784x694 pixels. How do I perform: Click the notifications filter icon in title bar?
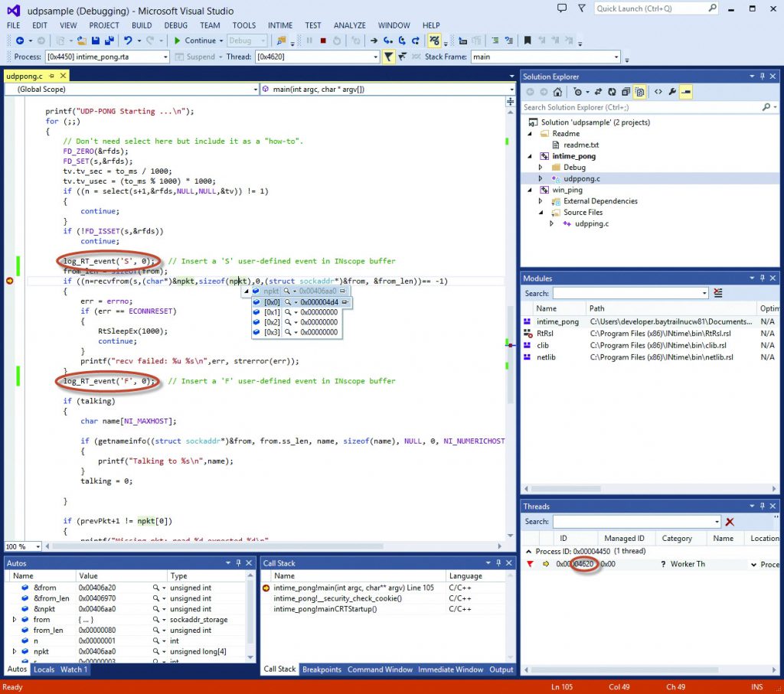point(582,8)
